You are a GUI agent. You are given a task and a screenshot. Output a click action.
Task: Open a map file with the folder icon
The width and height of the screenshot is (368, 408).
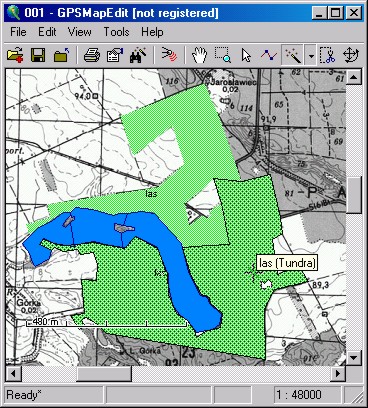[x=15, y=55]
